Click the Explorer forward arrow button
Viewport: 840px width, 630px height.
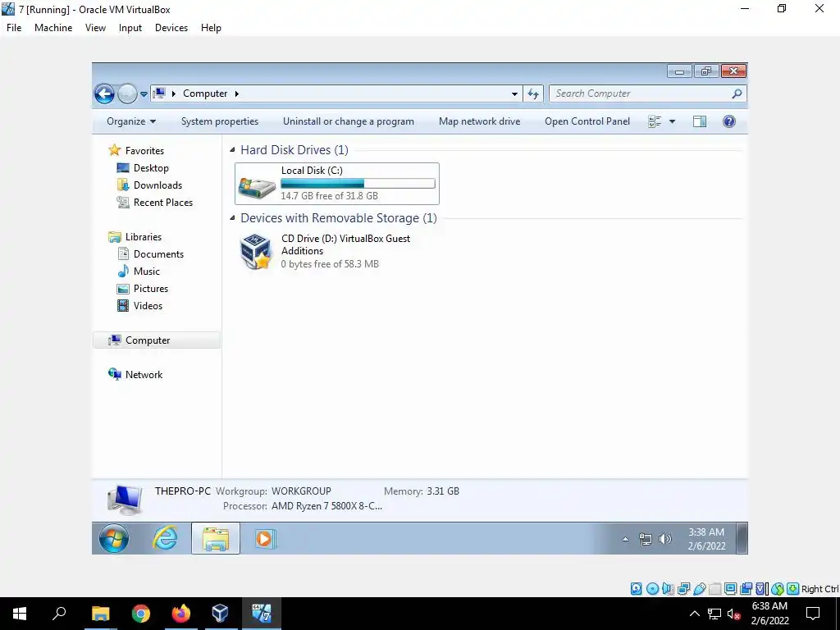(x=127, y=94)
